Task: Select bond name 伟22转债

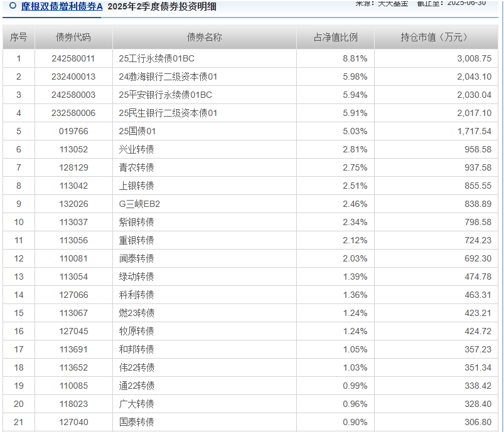Action: click(x=137, y=367)
